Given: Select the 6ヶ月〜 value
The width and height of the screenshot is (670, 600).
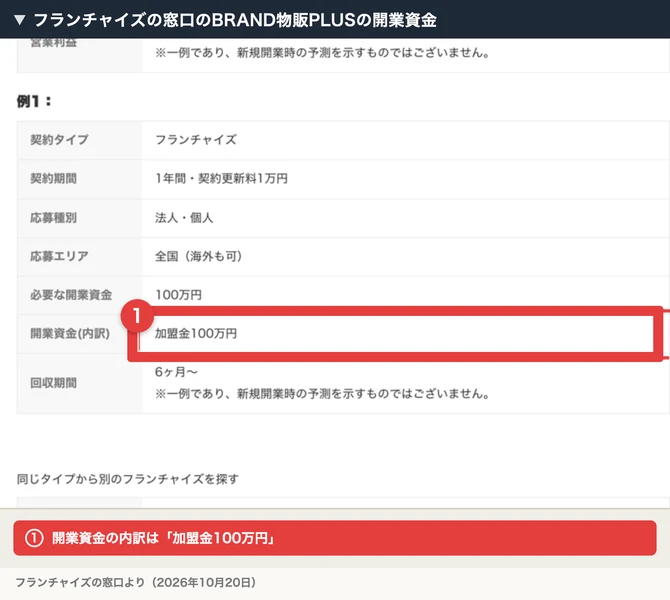Looking at the screenshot, I should [x=176, y=372].
